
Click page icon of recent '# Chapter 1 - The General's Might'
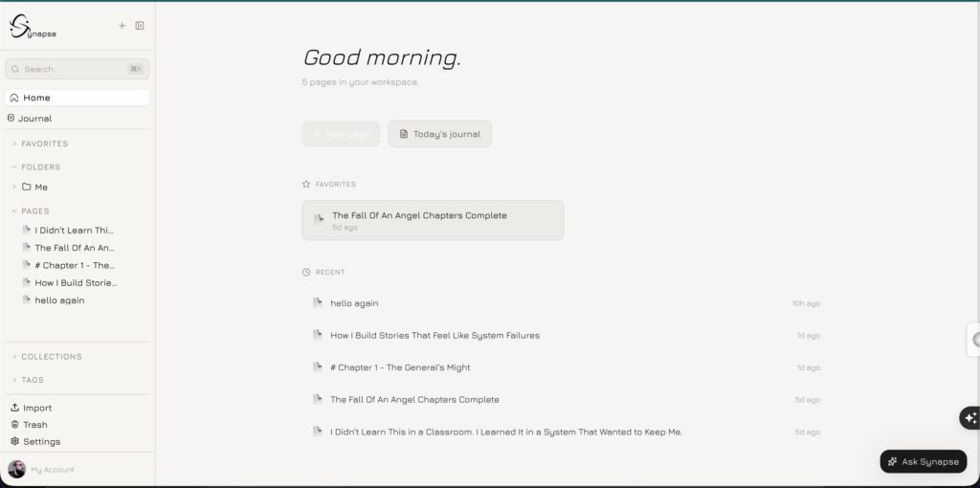click(x=318, y=367)
